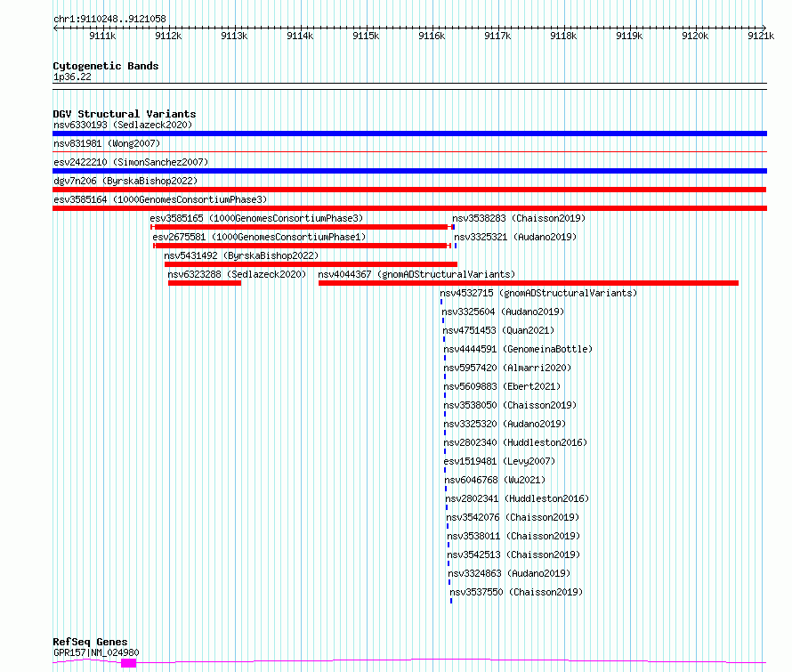Click the nsv6330193 (Sedlazeck2020) label
This screenshot has width=792, height=672.
pos(123,125)
